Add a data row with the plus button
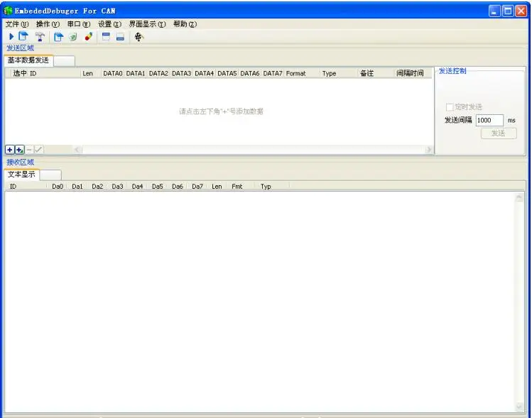The height and width of the screenshot is (418, 532). pos(10,150)
